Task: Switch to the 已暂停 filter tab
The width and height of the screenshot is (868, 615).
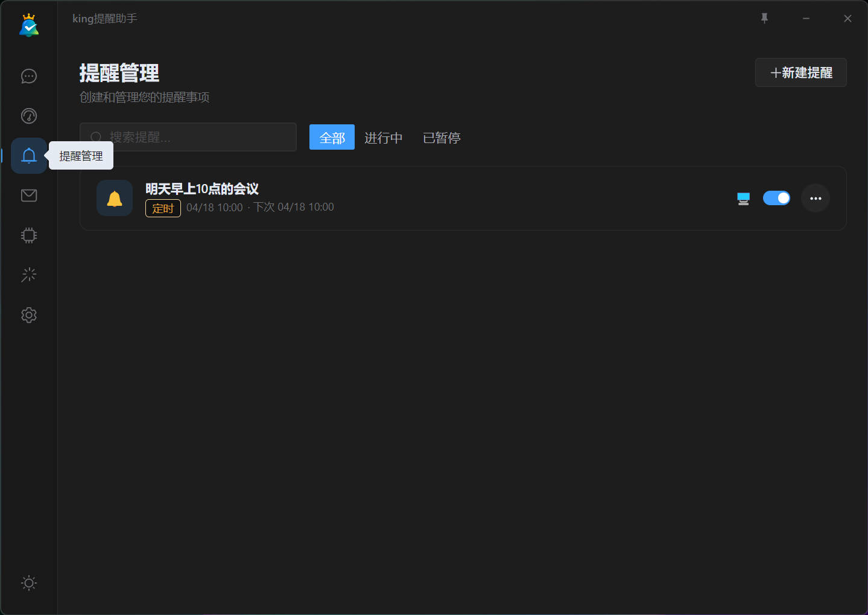Action: (x=441, y=137)
